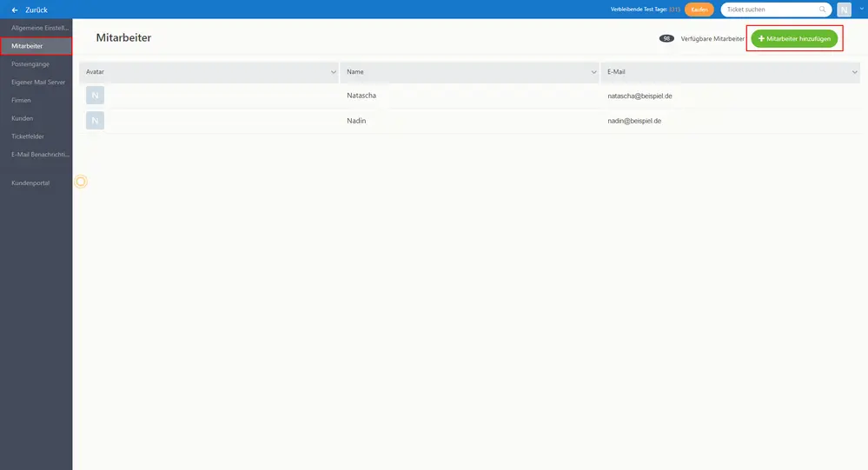
Task: Click the orange Kaufen button
Action: tap(699, 10)
